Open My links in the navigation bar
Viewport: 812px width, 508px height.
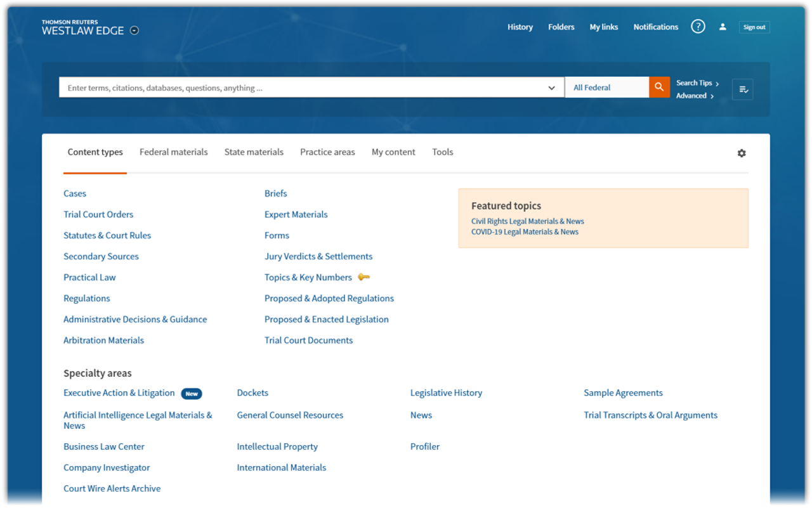tap(603, 27)
